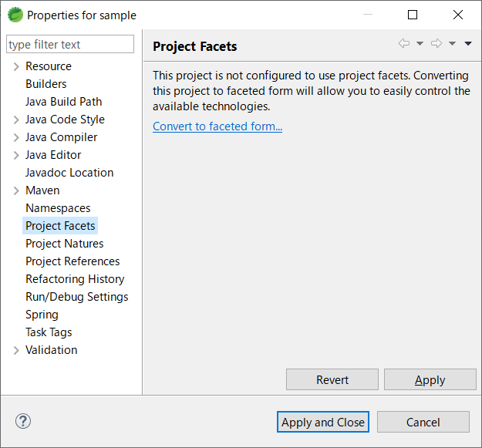This screenshot has width=482, height=448.
Task: Expand the Java Code Style node
Action: 16,120
